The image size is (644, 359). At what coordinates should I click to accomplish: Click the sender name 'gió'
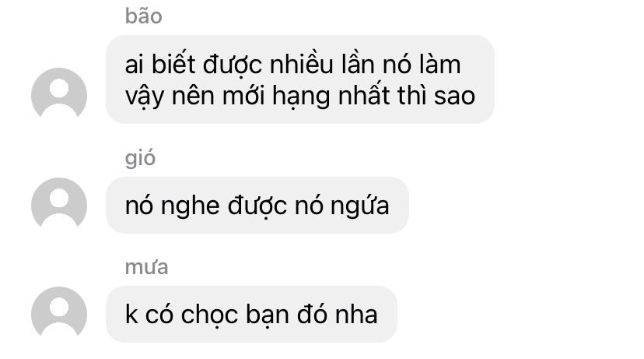[x=140, y=158]
